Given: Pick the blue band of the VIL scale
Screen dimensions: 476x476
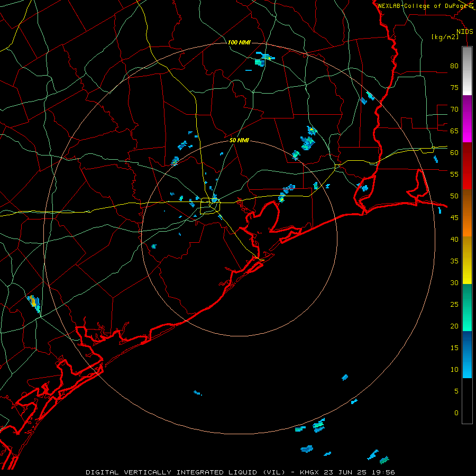Looking at the screenshot, I should [x=467, y=354].
